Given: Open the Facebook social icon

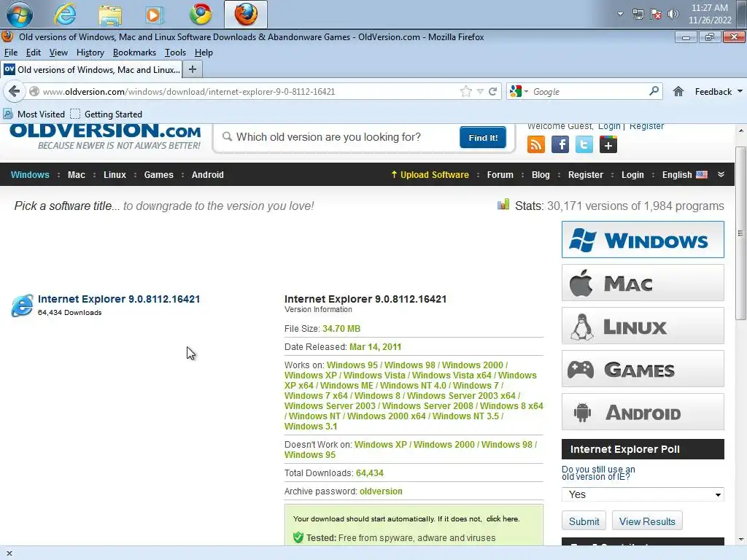Looking at the screenshot, I should (560, 144).
